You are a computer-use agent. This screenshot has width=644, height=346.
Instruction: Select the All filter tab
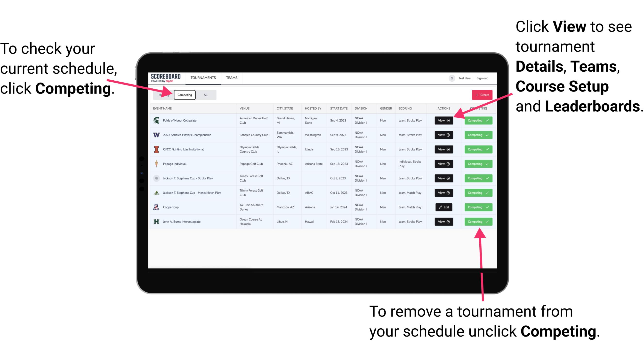pos(205,95)
